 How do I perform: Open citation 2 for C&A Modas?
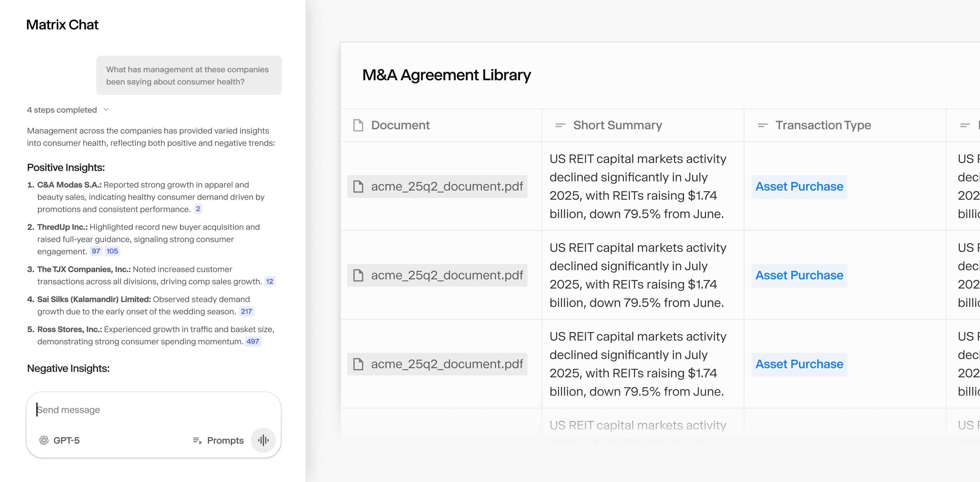tap(198, 209)
